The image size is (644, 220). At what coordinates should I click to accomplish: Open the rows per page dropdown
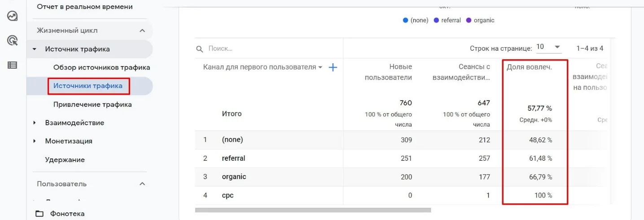pos(548,47)
